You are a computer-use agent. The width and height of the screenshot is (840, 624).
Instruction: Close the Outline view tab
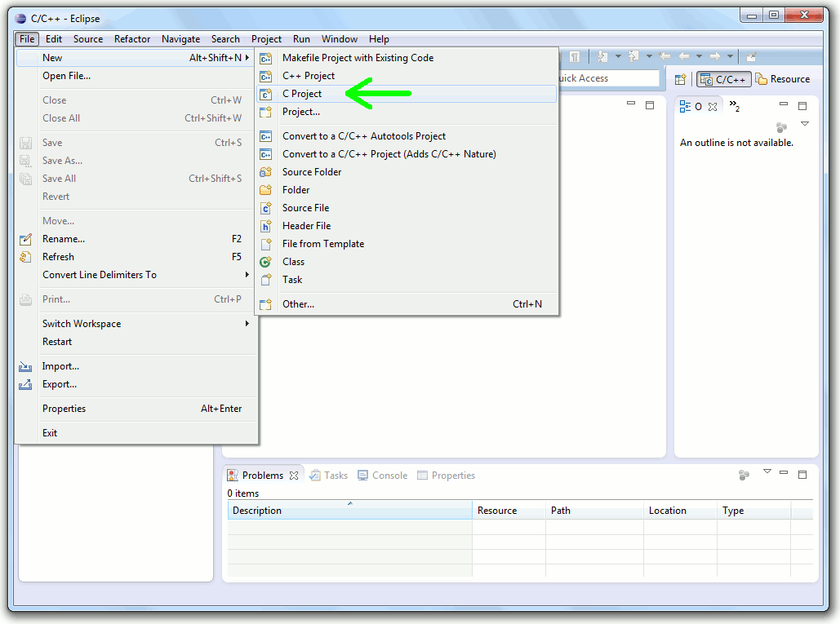tap(713, 107)
